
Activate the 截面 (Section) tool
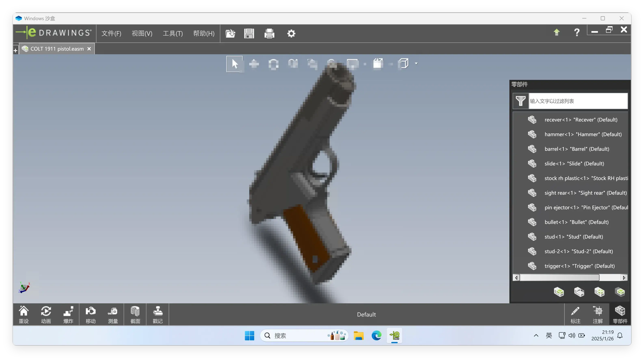pyautogui.click(x=135, y=315)
